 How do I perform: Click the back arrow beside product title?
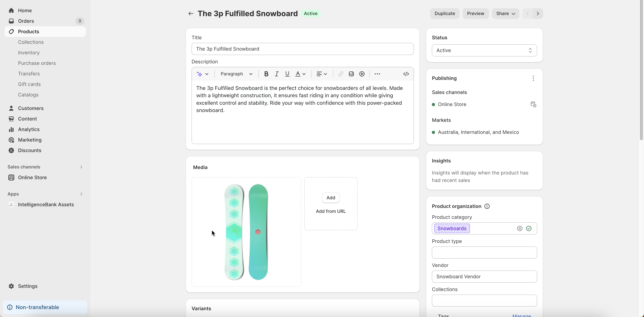[x=191, y=14]
